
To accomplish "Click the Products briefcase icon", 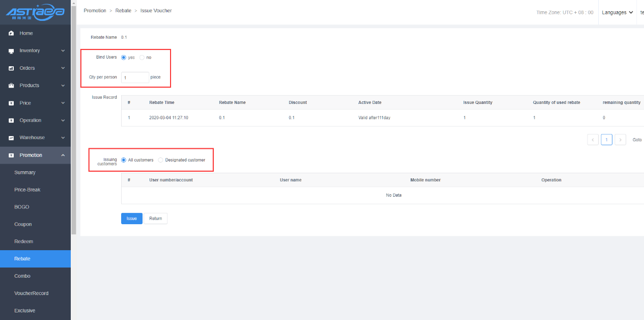I will coord(11,86).
